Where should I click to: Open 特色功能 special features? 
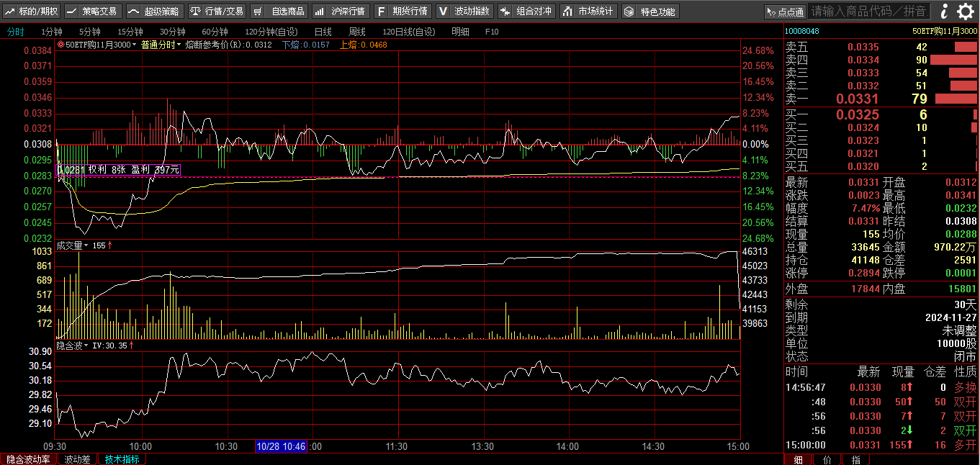coord(650,12)
